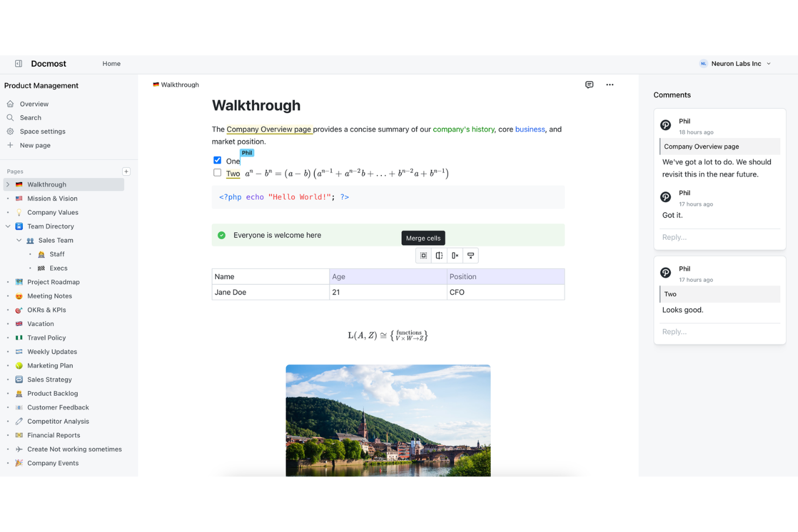798x532 pixels.
Task: Expand the Walkthrough page tree chevron
Action: [x=8, y=184]
